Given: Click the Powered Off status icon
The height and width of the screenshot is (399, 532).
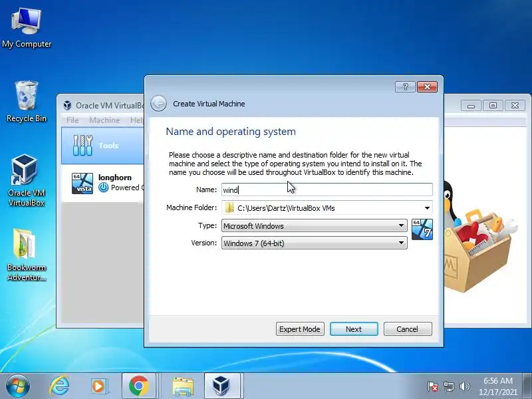Looking at the screenshot, I should point(104,188).
